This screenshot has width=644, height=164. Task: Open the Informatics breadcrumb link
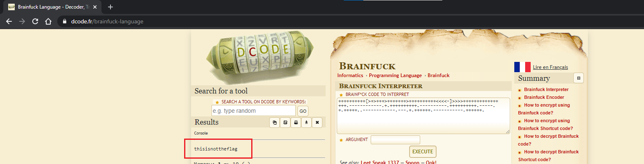click(x=350, y=75)
